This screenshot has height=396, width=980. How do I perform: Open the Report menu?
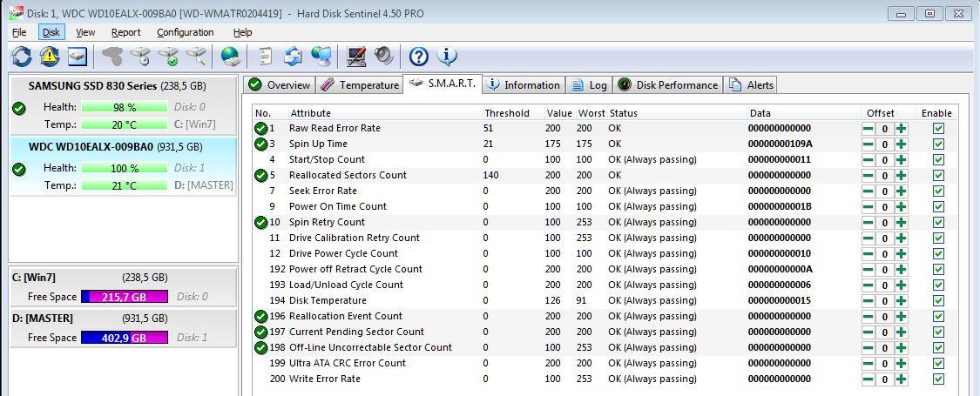[x=126, y=32]
